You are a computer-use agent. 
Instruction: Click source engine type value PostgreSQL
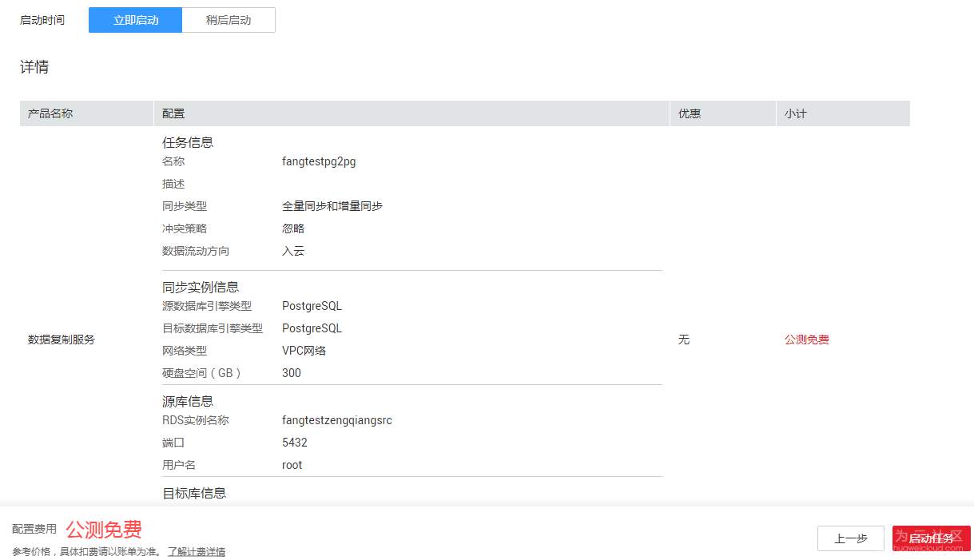312,306
